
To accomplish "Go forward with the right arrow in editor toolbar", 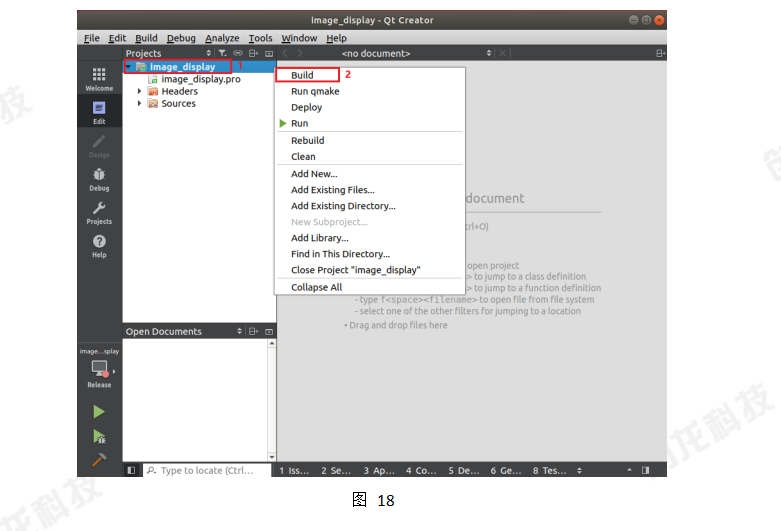I will click(300, 53).
